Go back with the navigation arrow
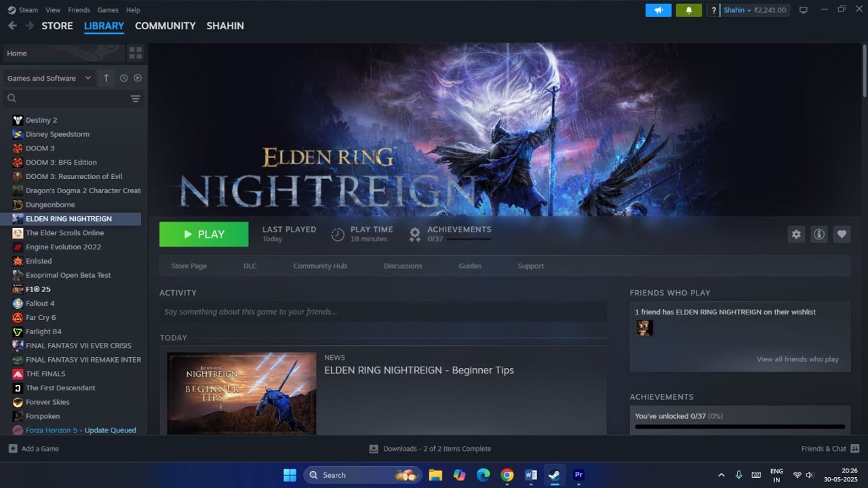868x488 pixels. pyautogui.click(x=12, y=26)
